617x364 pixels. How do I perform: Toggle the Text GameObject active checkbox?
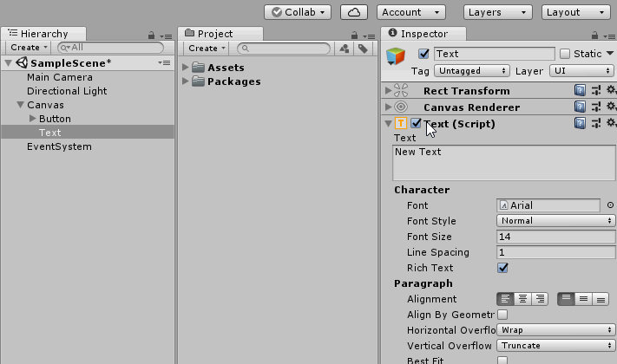coord(423,54)
